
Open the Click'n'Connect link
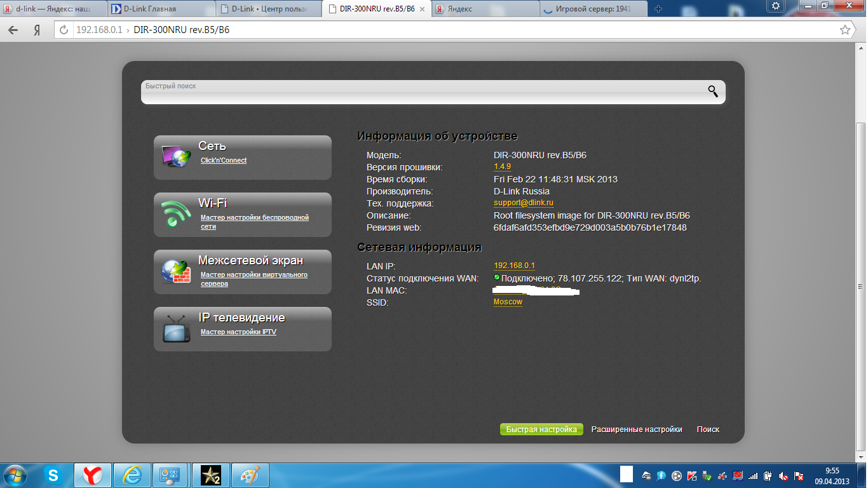pyautogui.click(x=224, y=161)
